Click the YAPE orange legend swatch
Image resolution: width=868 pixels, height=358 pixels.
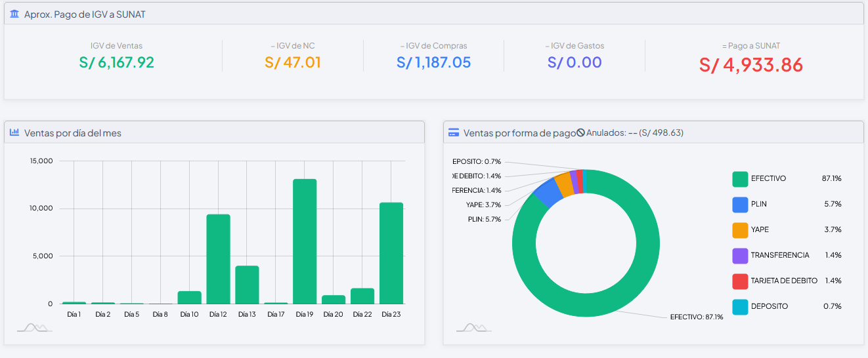pyautogui.click(x=740, y=230)
